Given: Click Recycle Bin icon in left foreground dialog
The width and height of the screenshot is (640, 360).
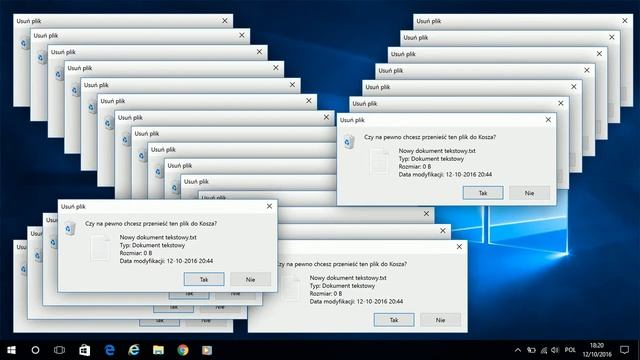Looking at the screenshot, I should tap(70, 227).
